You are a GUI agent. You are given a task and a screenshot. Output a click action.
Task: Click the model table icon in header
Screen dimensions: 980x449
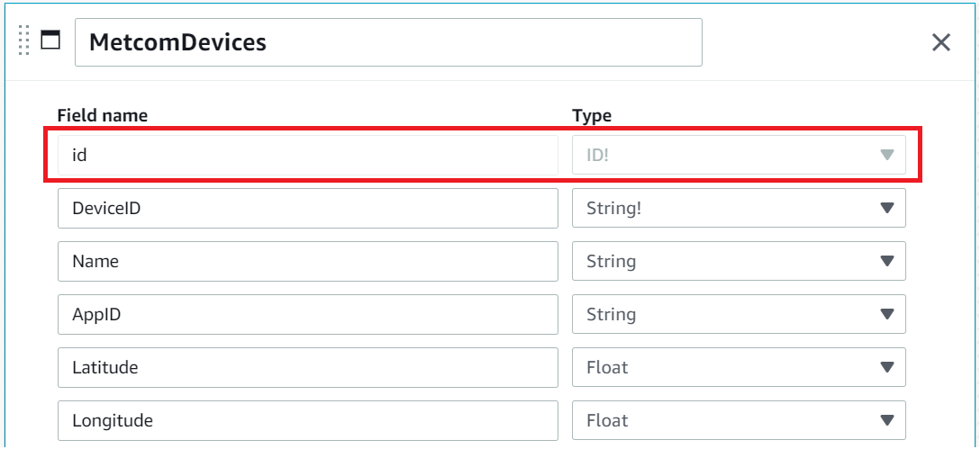[50, 40]
